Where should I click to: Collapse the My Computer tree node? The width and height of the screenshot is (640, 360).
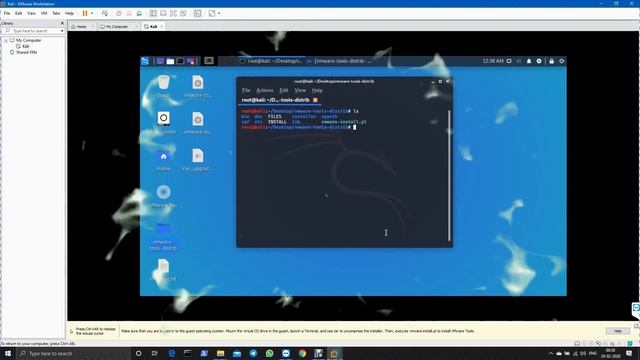click(x=6, y=40)
